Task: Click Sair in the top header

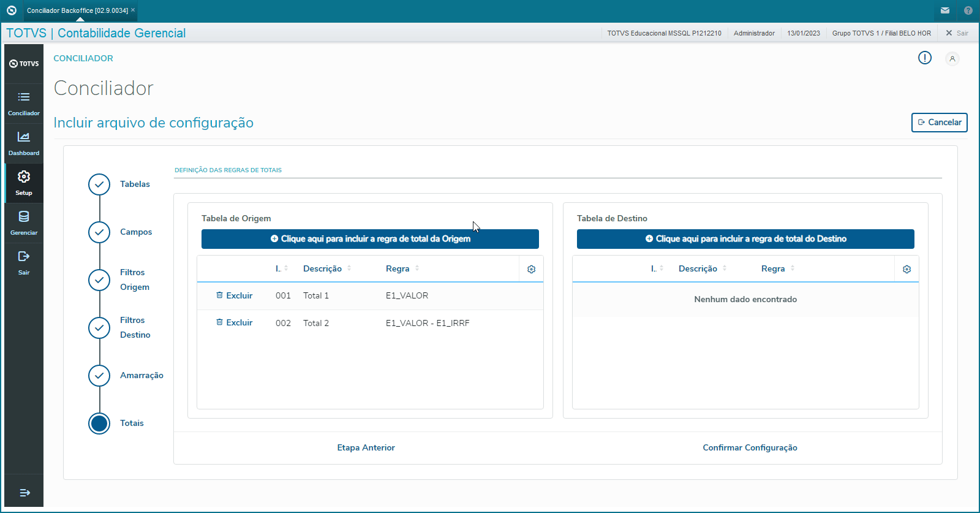Action: (x=957, y=33)
